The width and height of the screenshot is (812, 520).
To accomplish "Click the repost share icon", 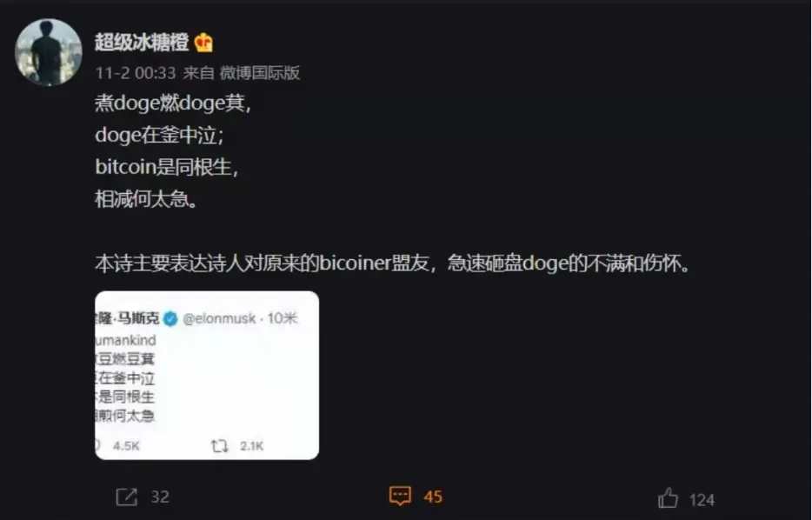I will click(126, 497).
